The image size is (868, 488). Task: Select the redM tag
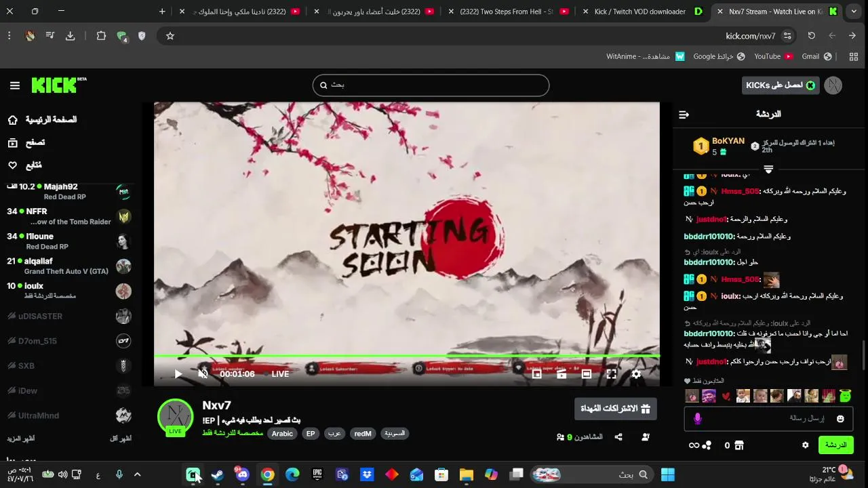pos(363,434)
